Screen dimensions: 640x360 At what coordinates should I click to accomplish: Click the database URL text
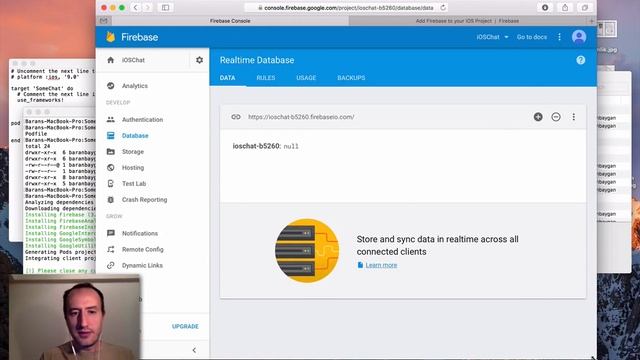click(301, 117)
